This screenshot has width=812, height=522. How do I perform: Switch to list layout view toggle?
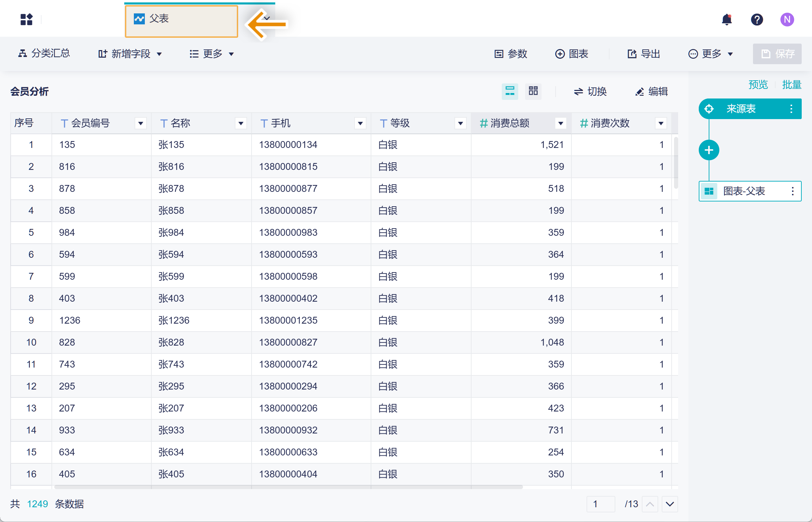pos(510,91)
